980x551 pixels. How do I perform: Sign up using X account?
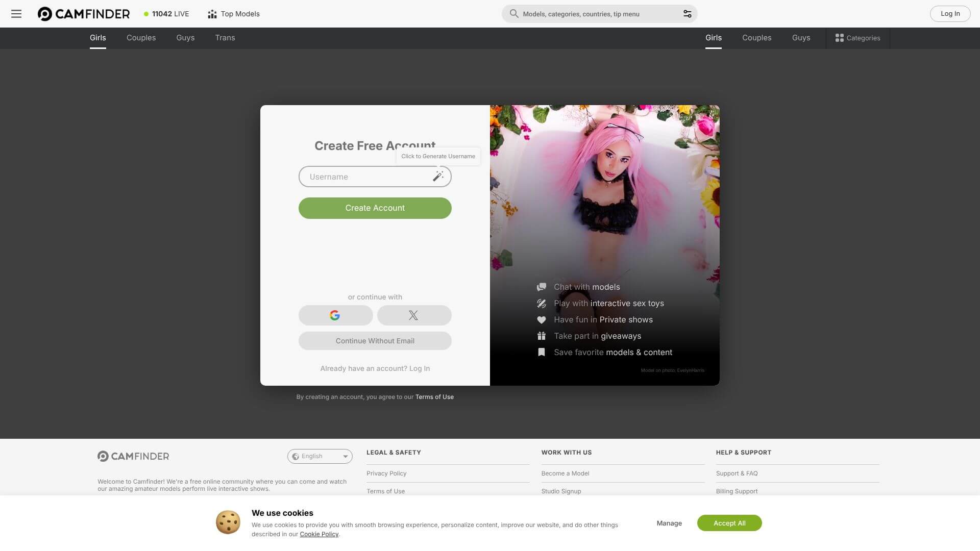click(414, 315)
